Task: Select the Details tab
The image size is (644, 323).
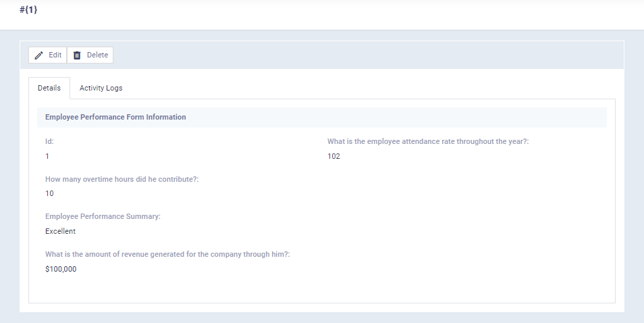Action: point(49,88)
